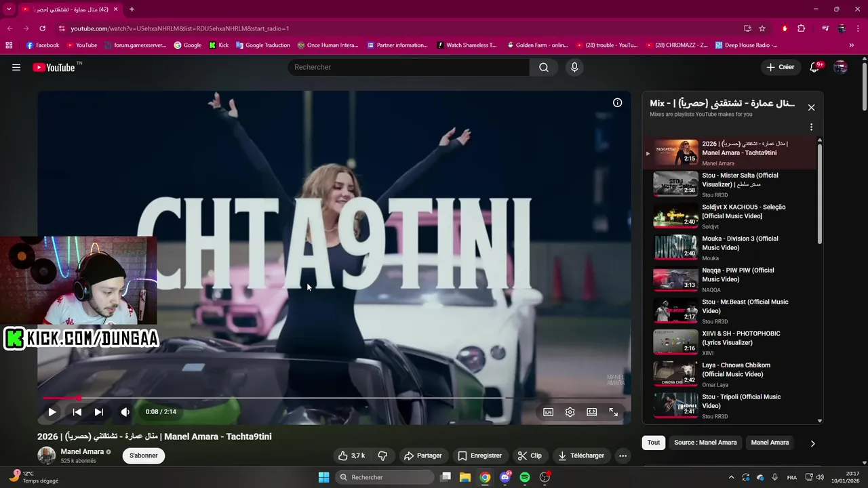The image size is (868, 488).
Task: Open the Deep House Radio bookmark
Action: [746, 45]
